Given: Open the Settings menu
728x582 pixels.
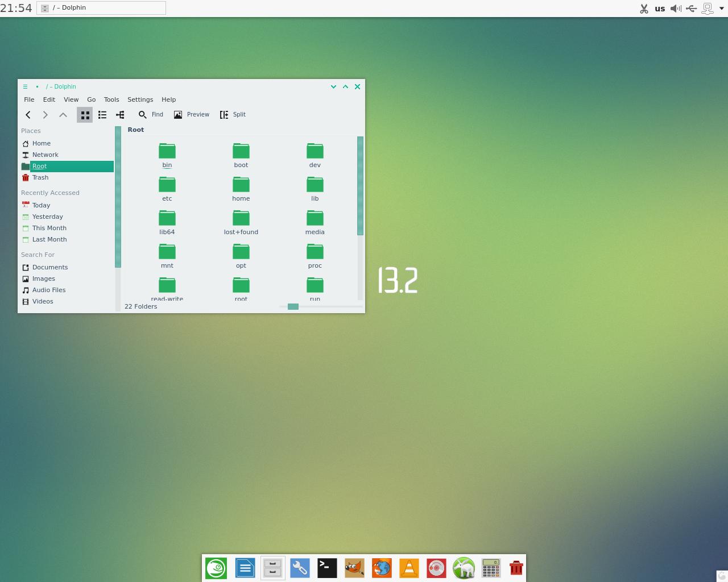Looking at the screenshot, I should coord(140,99).
